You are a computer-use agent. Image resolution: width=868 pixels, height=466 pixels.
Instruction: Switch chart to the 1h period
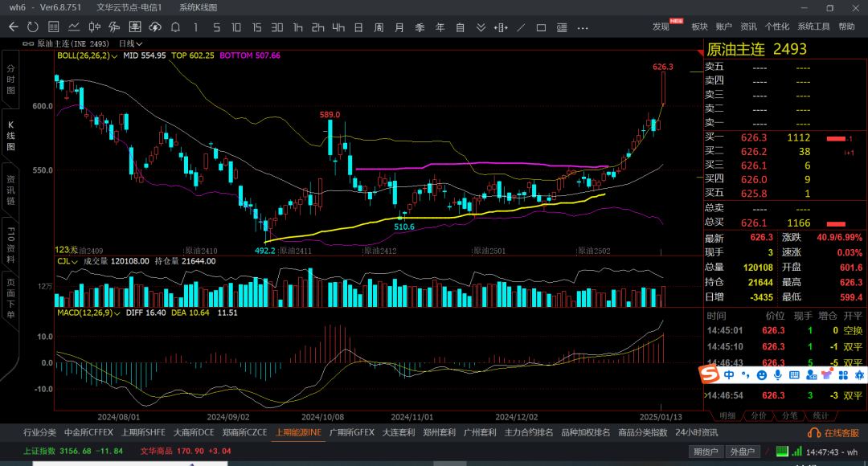coord(298,27)
